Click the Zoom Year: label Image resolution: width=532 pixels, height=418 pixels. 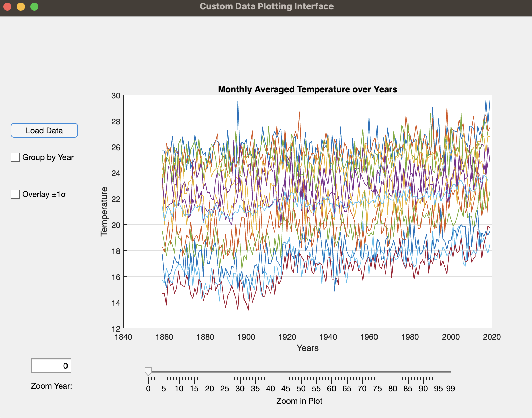51,386
